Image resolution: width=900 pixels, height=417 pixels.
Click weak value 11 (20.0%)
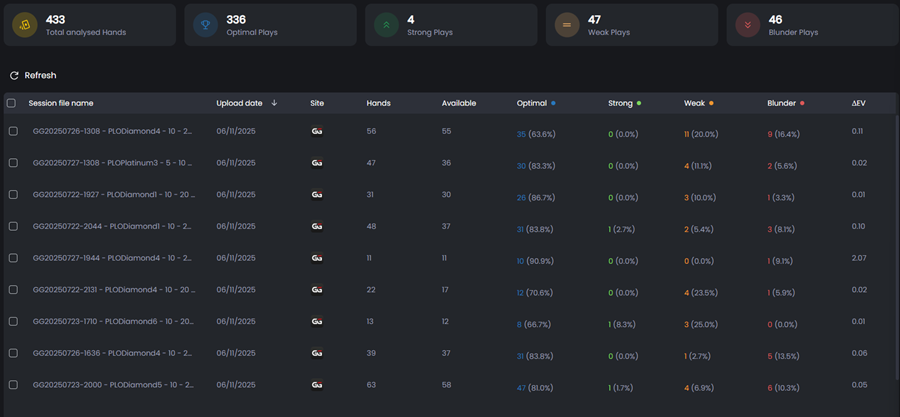(x=701, y=134)
